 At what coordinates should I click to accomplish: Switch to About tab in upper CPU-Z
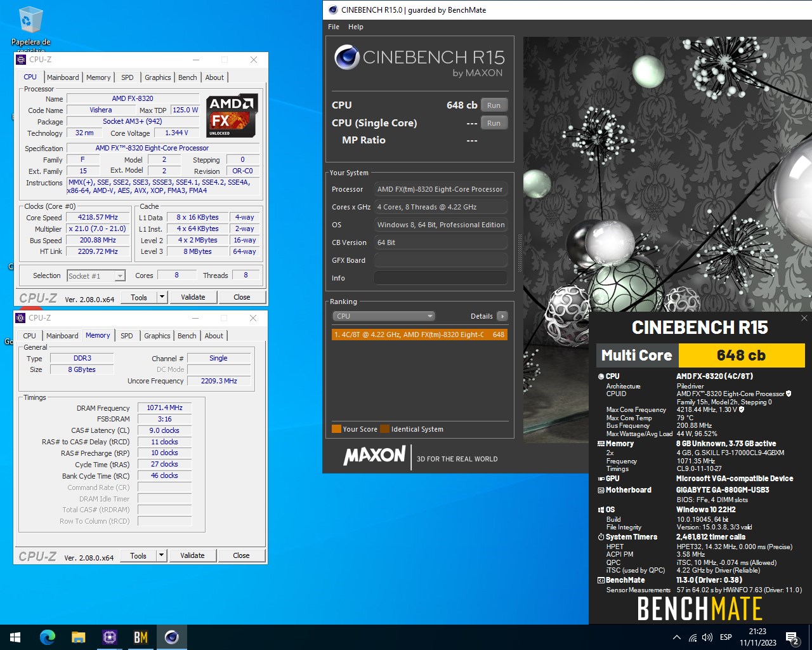(214, 77)
